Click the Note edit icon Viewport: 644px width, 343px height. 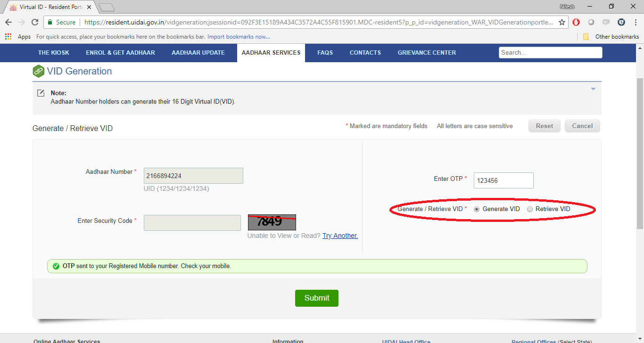click(41, 93)
